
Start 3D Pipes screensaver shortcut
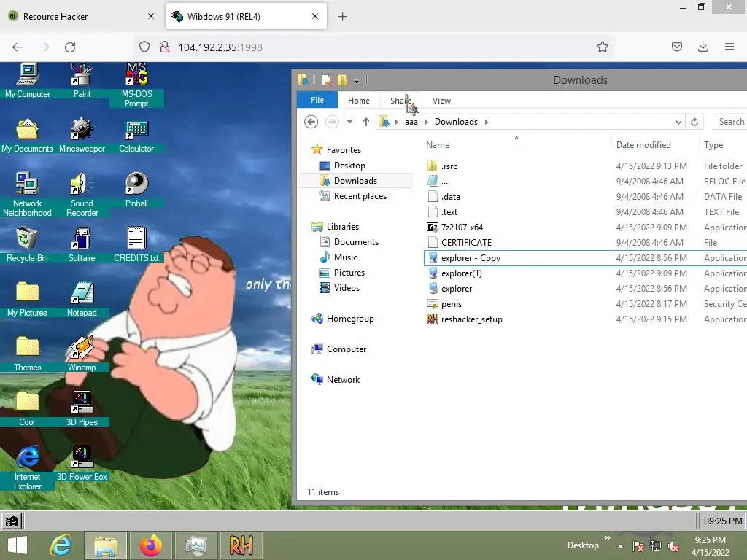coord(82,408)
